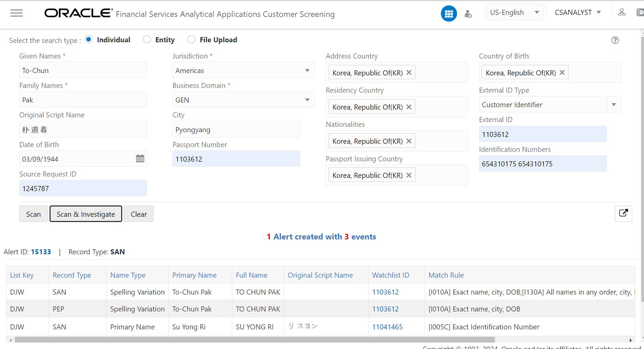Screen dimensions: 644x349
Task: Remove Korea tag from Passport Issuing Country
Action: 409,175
